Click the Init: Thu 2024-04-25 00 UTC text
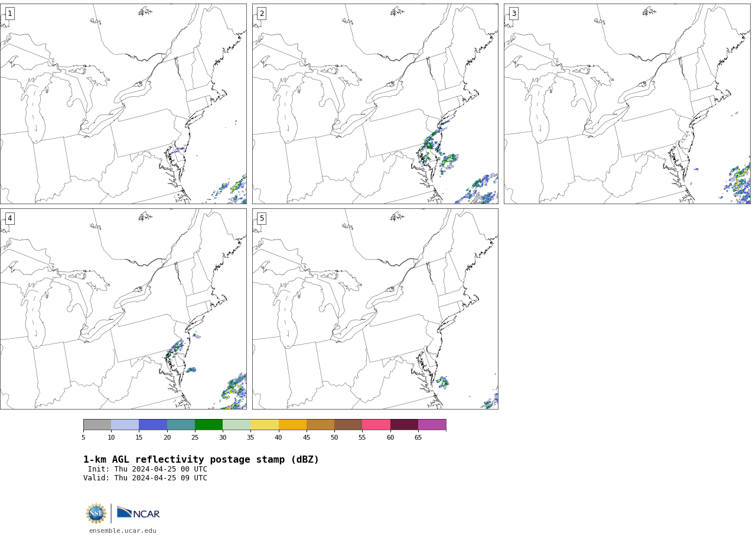Screen dimensions: 756x537 tap(148, 469)
